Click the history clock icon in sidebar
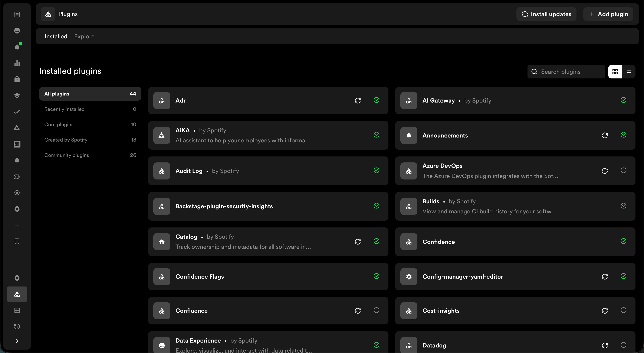644x353 pixels. (17, 327)
